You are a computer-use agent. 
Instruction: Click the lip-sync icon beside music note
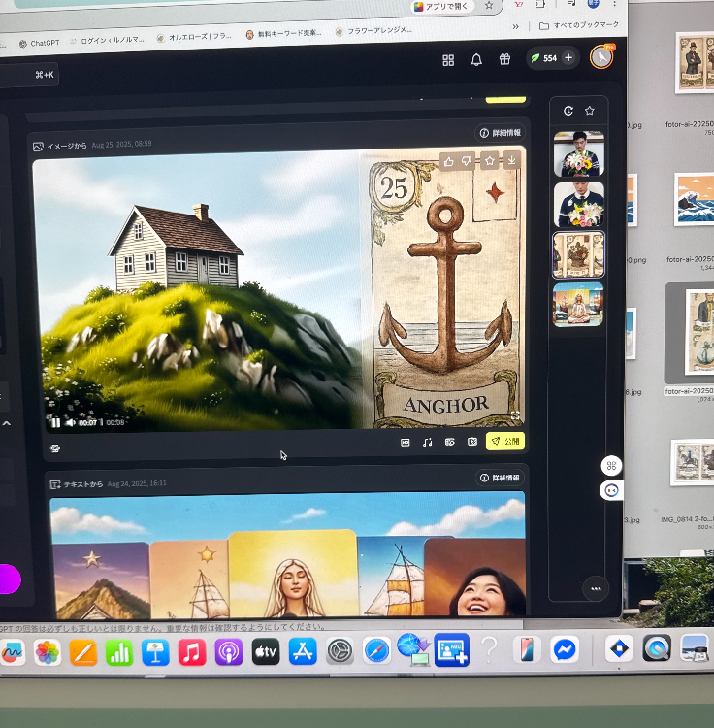(449, 442)
